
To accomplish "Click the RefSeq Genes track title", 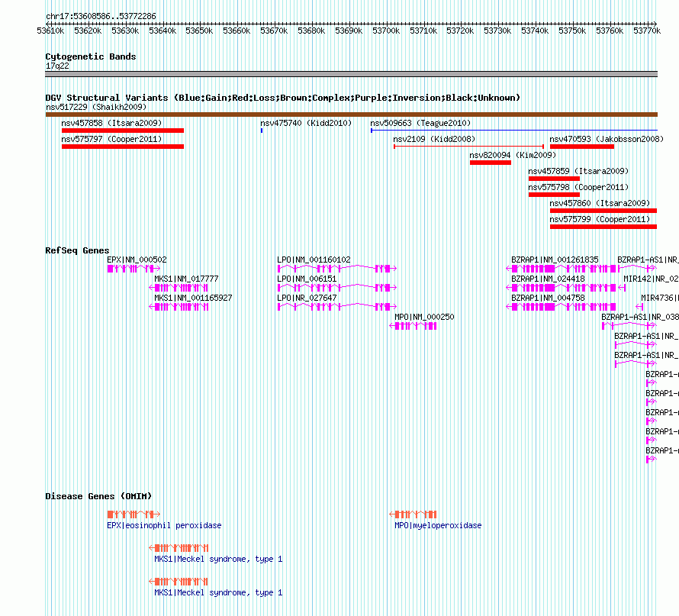I will 77,250.
